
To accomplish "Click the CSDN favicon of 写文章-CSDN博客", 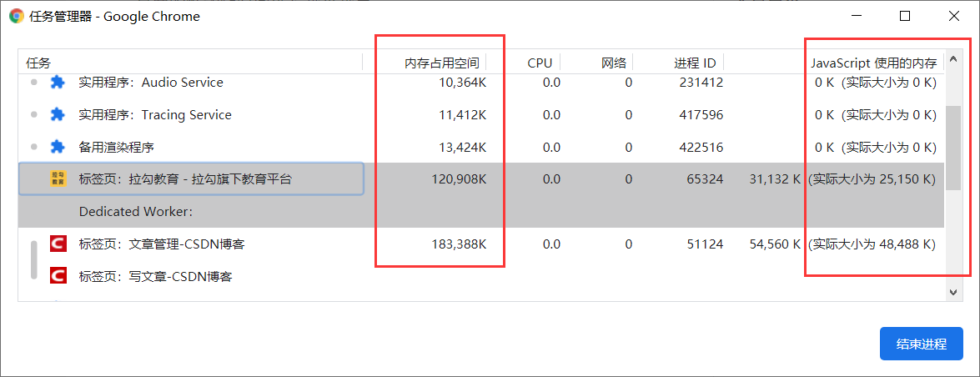I will coord(58,276).
